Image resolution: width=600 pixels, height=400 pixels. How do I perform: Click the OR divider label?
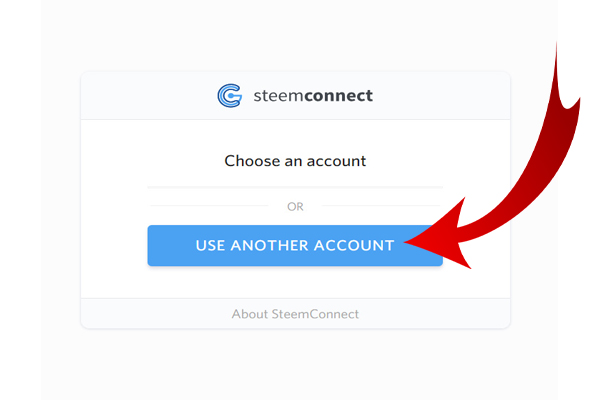coord(295,207)
